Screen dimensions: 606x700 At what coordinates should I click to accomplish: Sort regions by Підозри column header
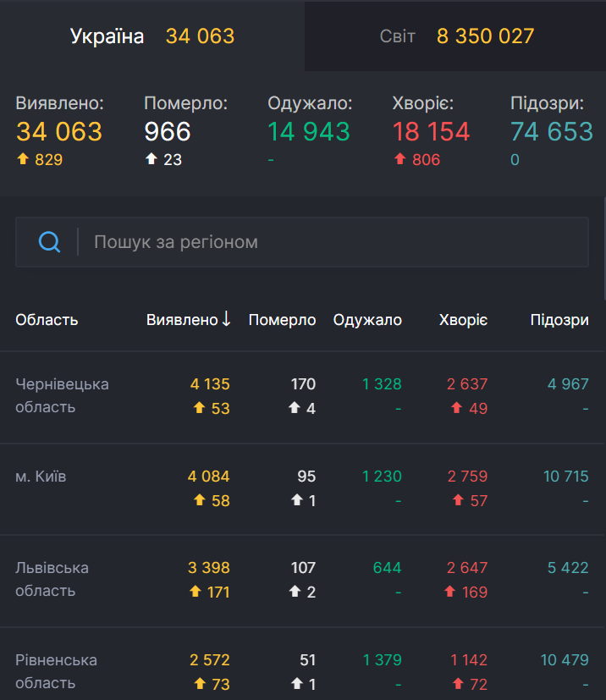point(559,320)
